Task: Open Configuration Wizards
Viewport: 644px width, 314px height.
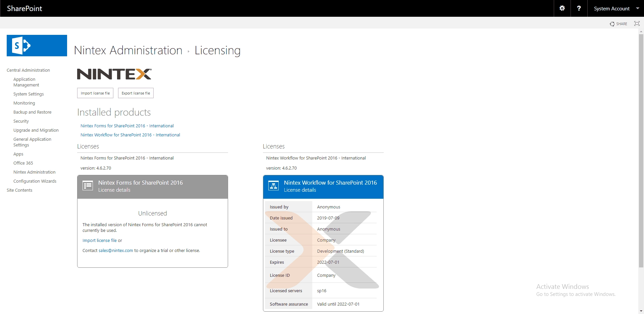Action: [x=35, y=181]
